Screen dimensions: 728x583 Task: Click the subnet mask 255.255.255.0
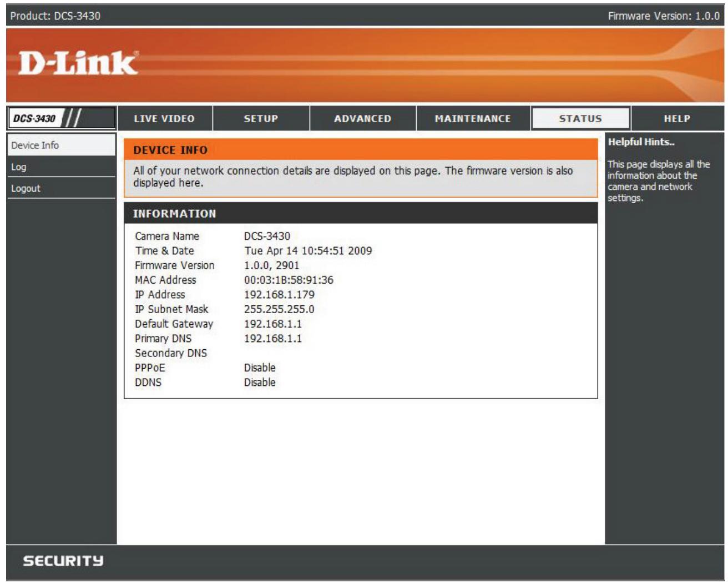coord(279,309)
